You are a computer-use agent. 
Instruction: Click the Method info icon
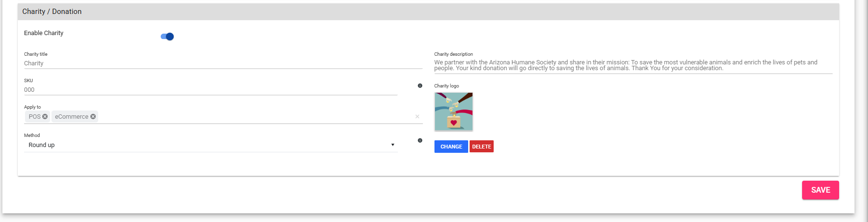(x=420, y=140)
